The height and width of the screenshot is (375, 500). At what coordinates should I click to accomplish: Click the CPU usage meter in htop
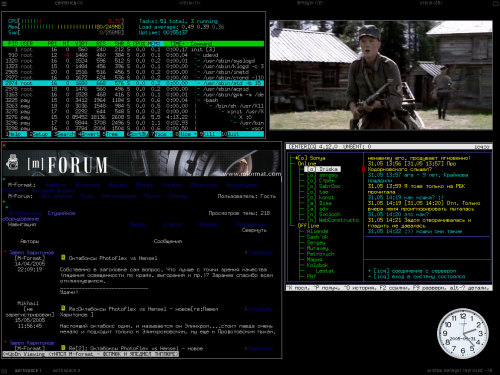[66, 21]
